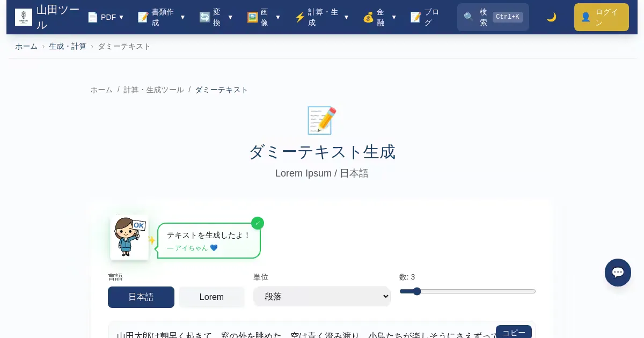Click the memo emoji above the page title
This screenshot has width=644, height=338.
(321, 120)
